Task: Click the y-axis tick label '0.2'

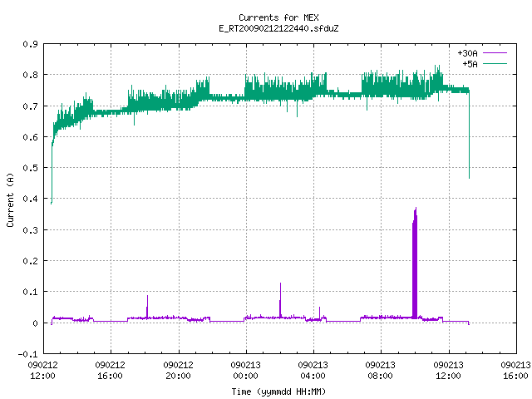Action: (x=31, y=261)
